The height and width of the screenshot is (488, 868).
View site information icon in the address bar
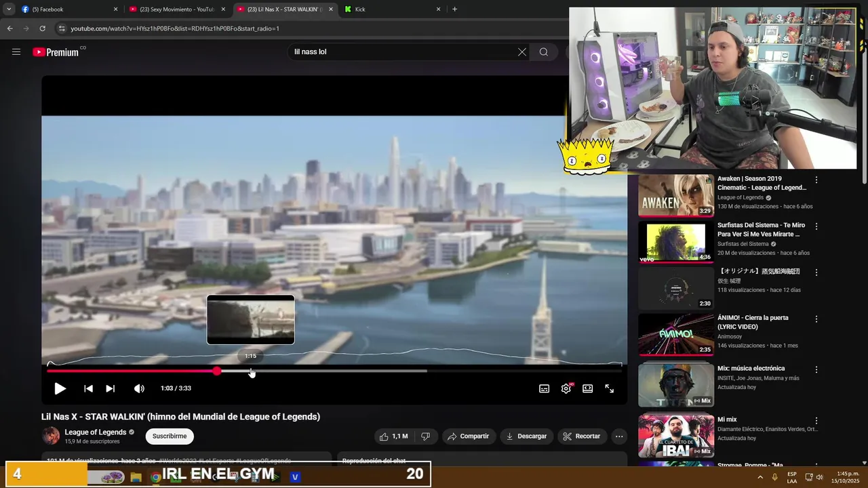coord(62,28)
